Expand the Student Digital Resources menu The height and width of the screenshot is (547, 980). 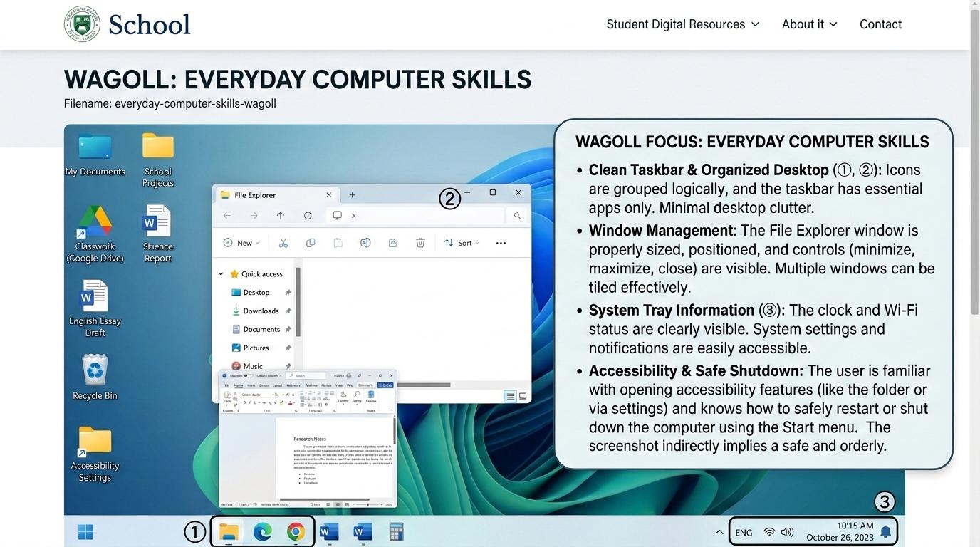tap(683, 24)
